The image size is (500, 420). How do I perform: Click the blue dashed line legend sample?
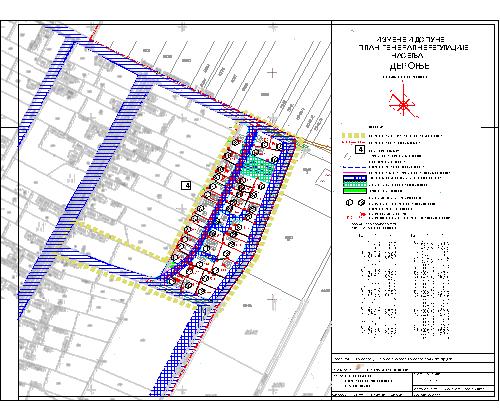[354, 167]
